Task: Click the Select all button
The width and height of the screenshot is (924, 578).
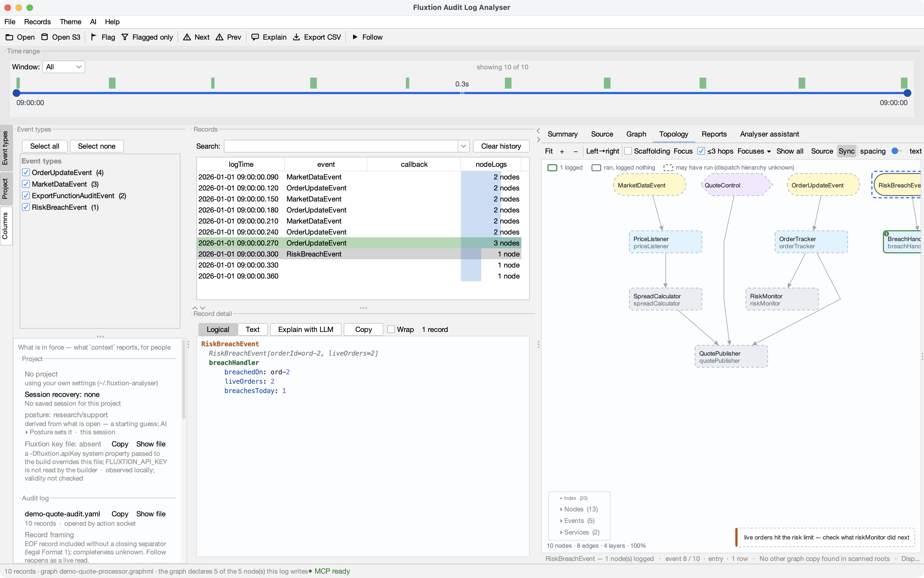Action: [45, 146]
